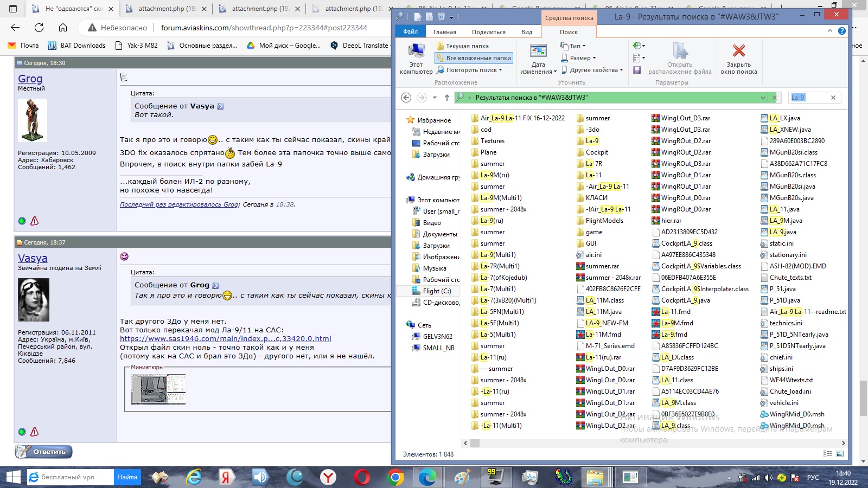Open recent searches clock icon dropdown

pyautogui.click(x=639, y=46)
